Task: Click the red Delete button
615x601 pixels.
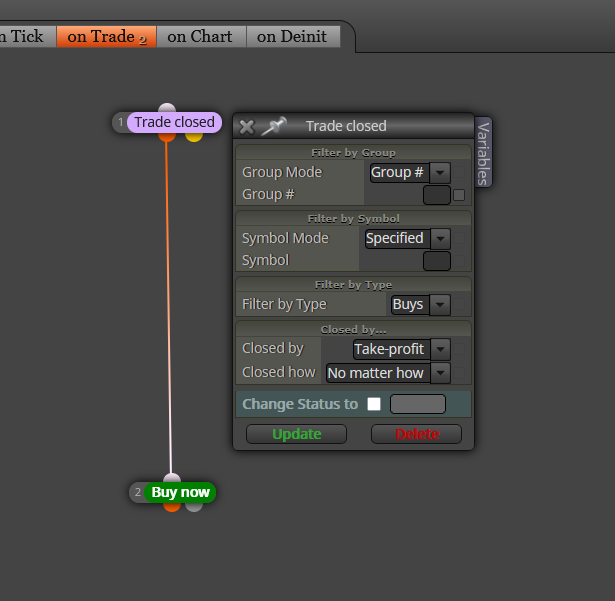Action: [x=417, y=434]
